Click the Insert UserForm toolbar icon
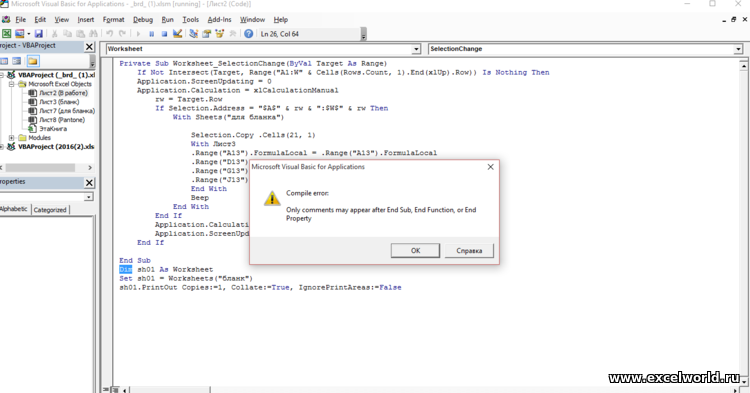 point(19,34)
